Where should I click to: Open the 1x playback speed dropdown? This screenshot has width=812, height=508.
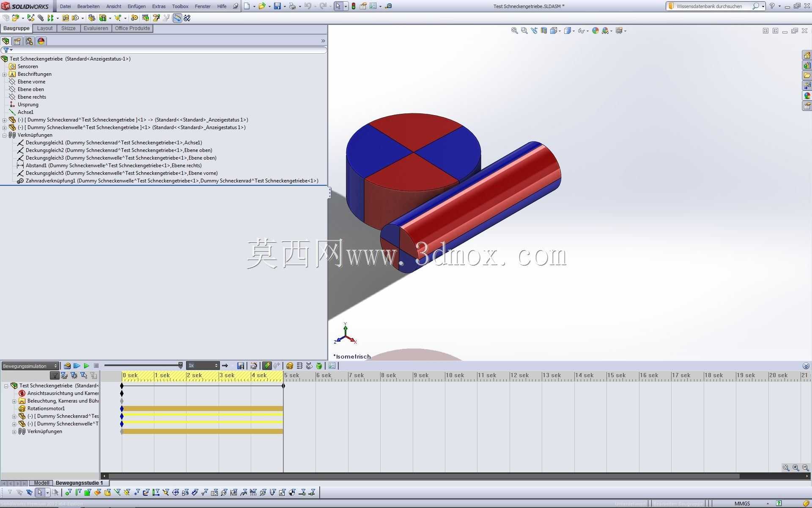[x=203, y=366]
